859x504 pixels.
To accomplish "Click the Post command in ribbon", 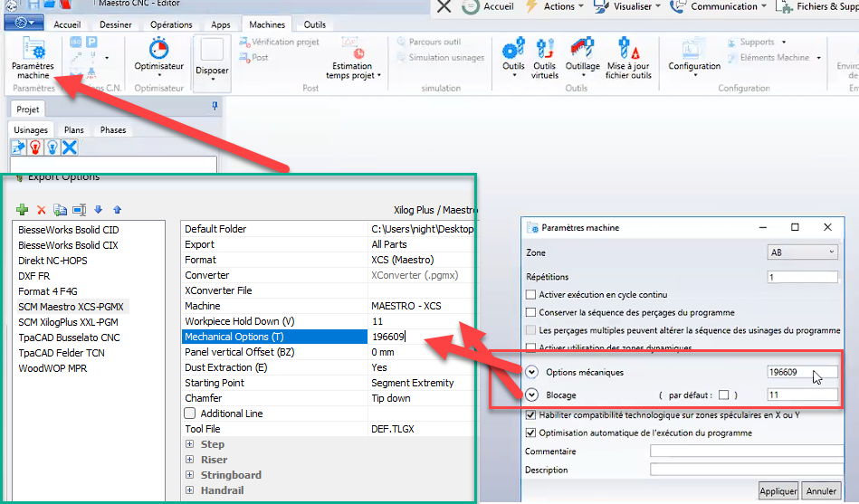I will (253, 57).
